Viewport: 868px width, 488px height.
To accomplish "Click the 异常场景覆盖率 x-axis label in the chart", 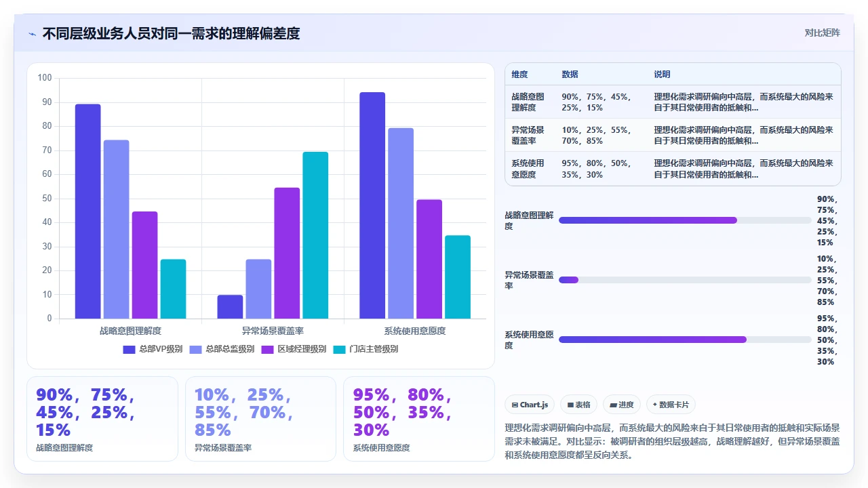I will [273, 331].
